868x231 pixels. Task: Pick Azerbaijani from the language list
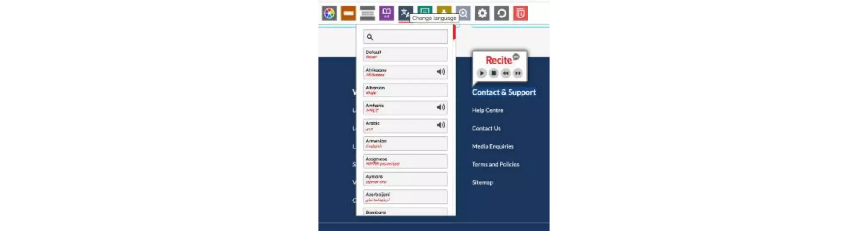(405, 197)
